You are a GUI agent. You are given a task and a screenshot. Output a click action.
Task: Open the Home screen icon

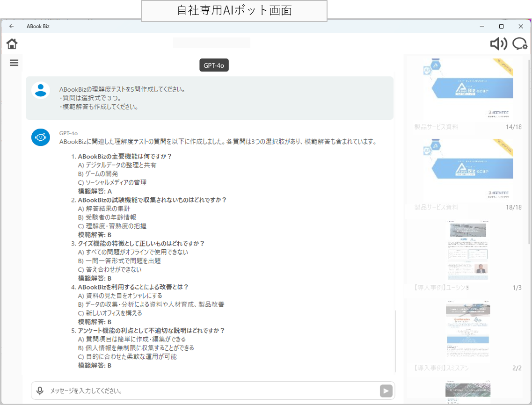[x=12, y=44]
